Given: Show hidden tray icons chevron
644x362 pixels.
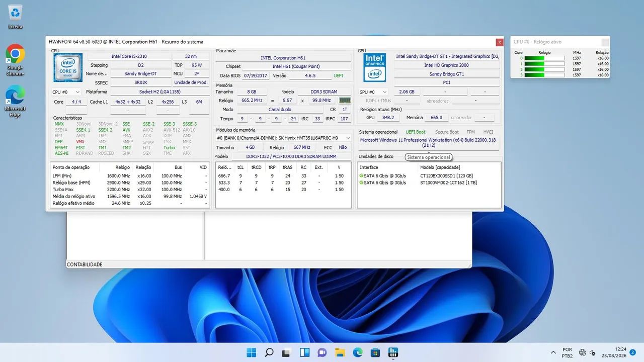Looking at the screenshot, I should coord(553,352).
